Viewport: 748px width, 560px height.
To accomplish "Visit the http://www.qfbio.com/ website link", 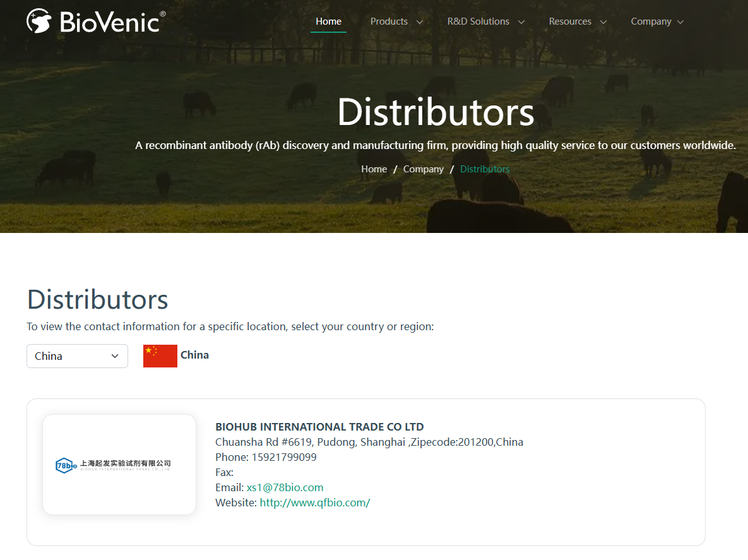I will click(x=314, y=503).
